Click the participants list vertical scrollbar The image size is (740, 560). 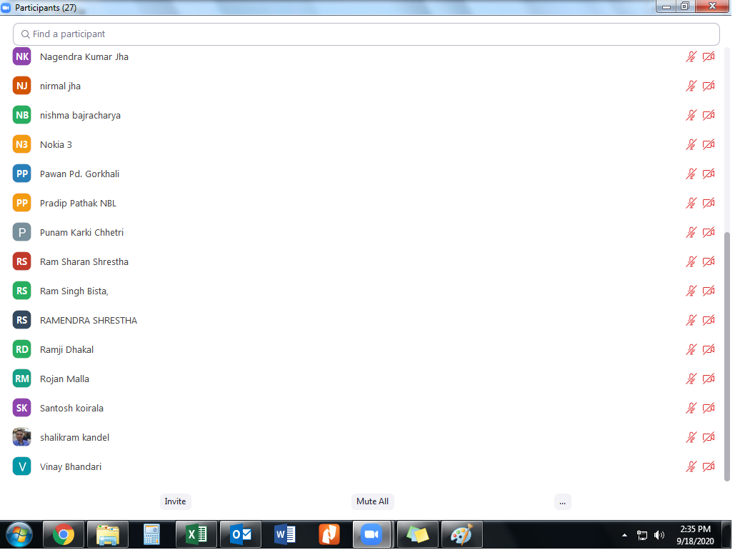point(727,356)
